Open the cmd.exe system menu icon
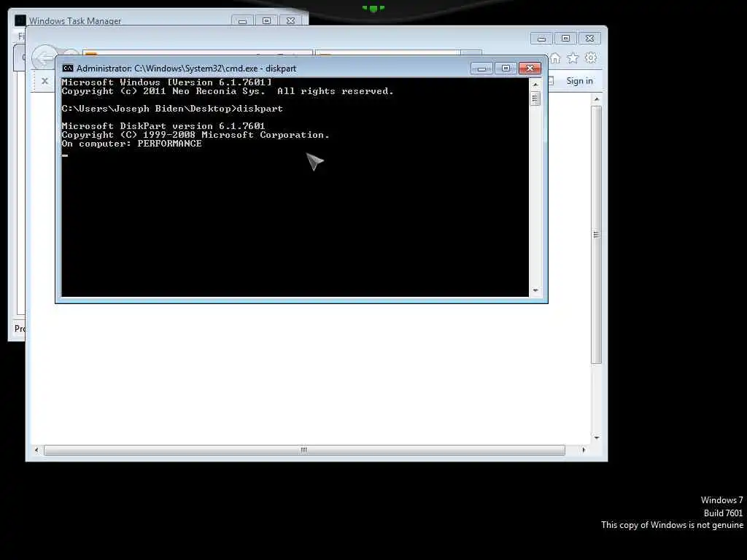Image resolution: width=747 pixels, height=560 pixels. [x=68, y=68]
